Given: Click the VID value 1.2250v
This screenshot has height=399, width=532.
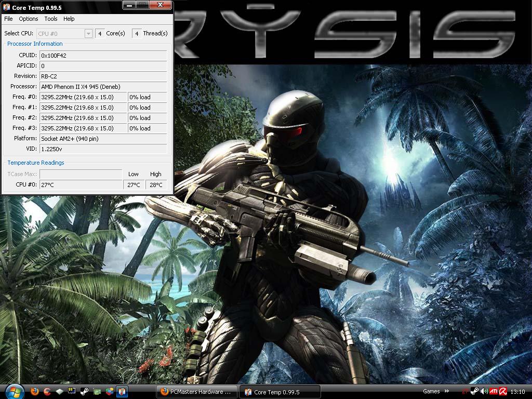Looking at the screenshot, I should point(103,149).
